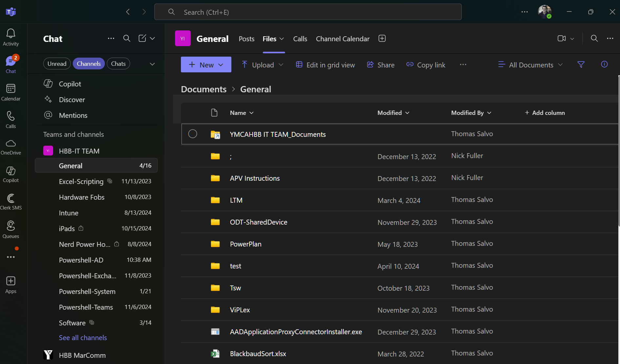Open the Activity bell in the sidebar

coord(11,37)
